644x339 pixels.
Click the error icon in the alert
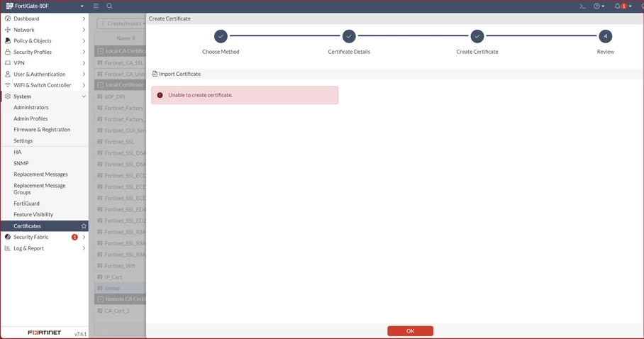pos(160,95)
